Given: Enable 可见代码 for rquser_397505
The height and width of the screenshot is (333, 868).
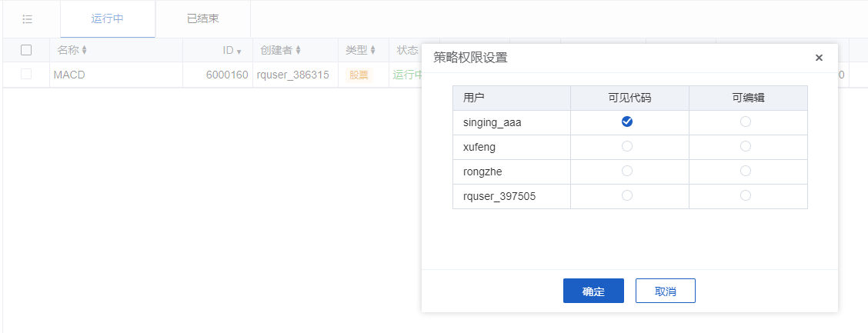Looking at the screenshot, I should (627, 195).
